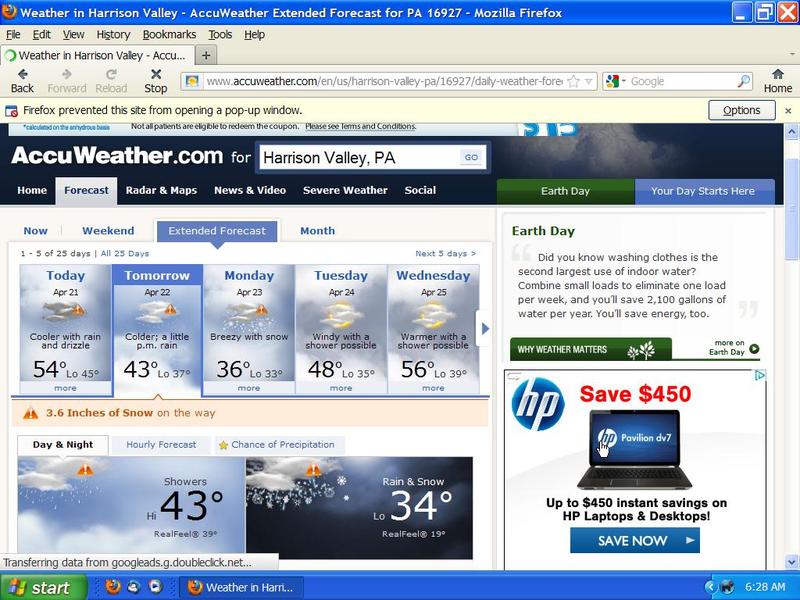The width and height of the screenshot is (800, 600).
Task: Click SAVE NOW on HP ad
Action: 634,541
